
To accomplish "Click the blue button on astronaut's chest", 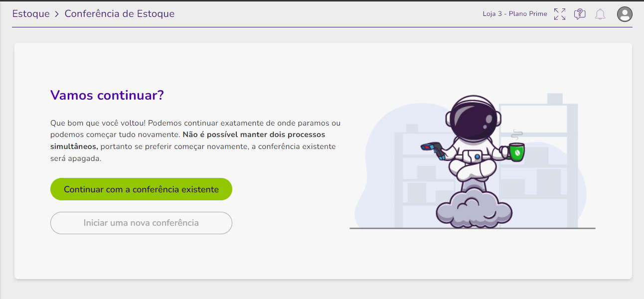I will [477, 156].
